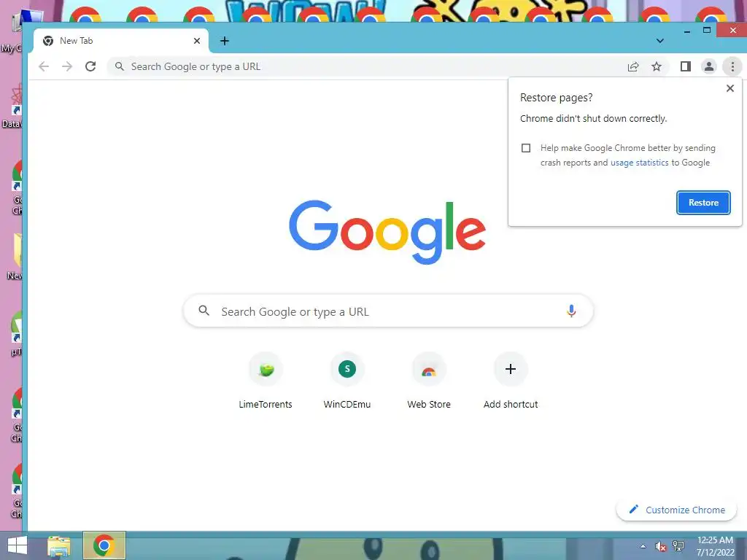747x560 pixels.
Task: Close the Restore pages popup
Action: [729, 88]
